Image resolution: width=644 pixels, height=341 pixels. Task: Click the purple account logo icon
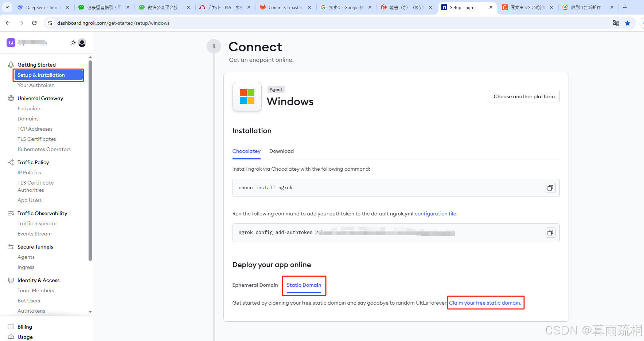click(11, 43)
